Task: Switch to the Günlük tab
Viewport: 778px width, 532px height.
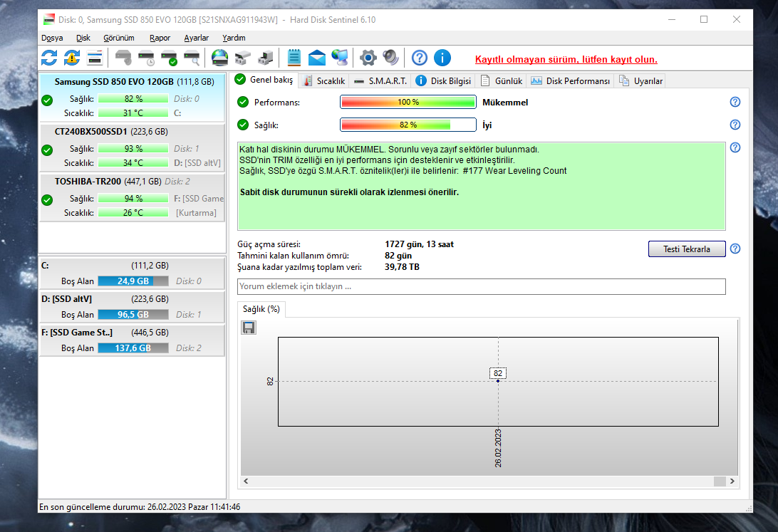Action: point(502,80)
